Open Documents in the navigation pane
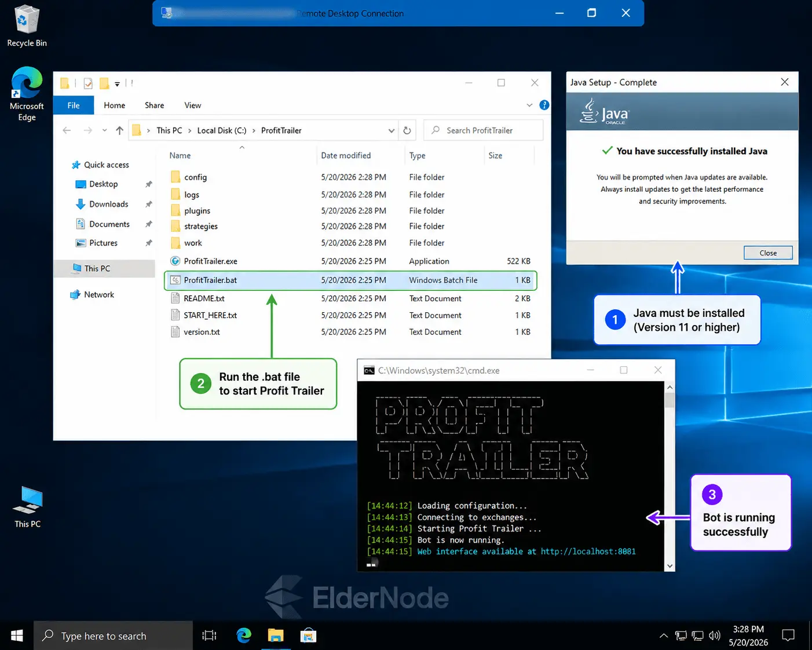Viewport: 812px width, 650px height. pos(109,224)
